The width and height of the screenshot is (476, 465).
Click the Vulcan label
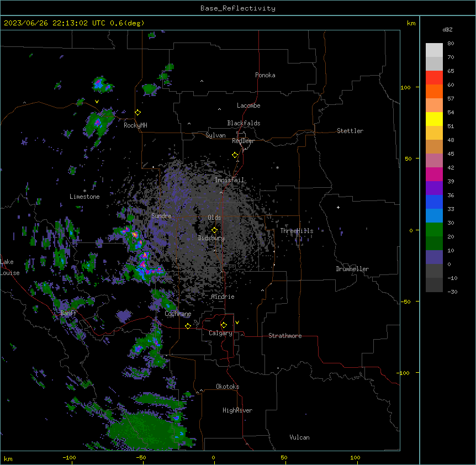pos(299,437)
